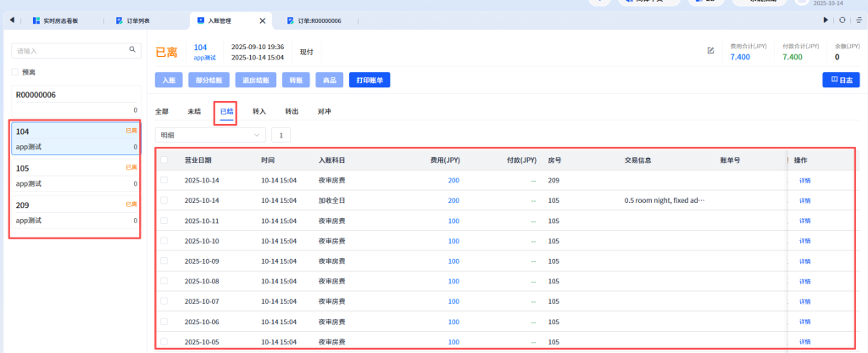
Task: Click the refresh icon in tab bar
Action: pos(842,20)
